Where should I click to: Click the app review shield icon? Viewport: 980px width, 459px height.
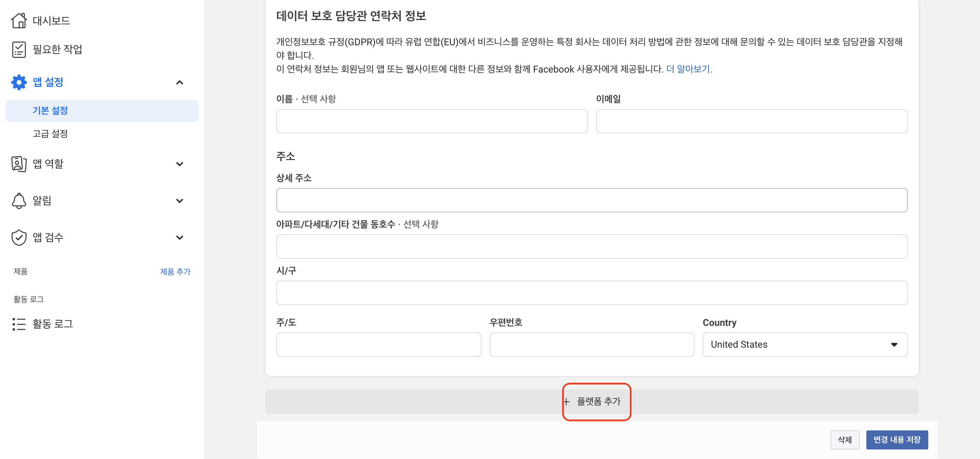(19, 237)
